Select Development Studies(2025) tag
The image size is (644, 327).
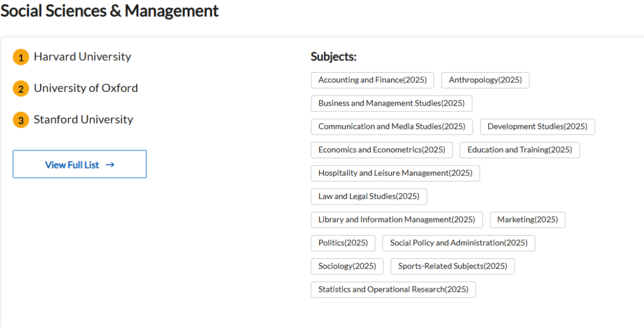[537, 127]
